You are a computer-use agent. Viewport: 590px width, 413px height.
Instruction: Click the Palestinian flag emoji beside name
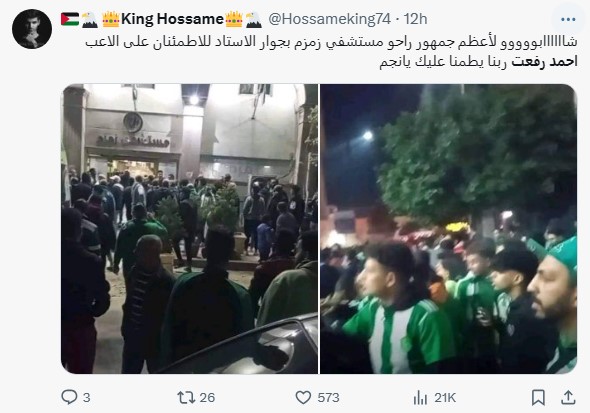coord(70,19)
